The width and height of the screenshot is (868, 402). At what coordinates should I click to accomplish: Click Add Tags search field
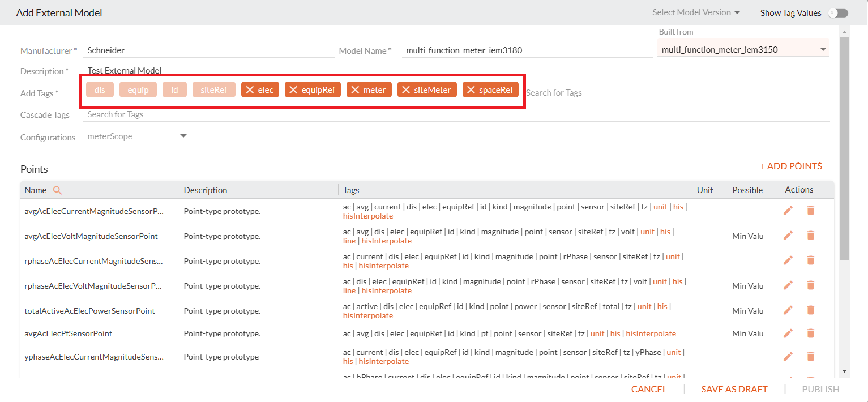pos(677,93)
